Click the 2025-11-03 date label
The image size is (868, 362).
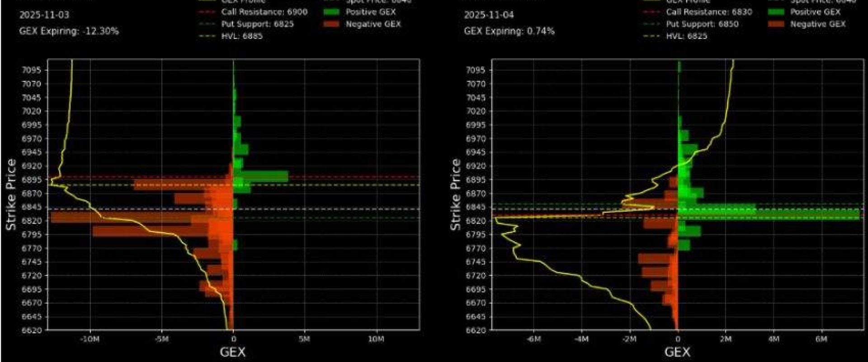tap(44, 15)
